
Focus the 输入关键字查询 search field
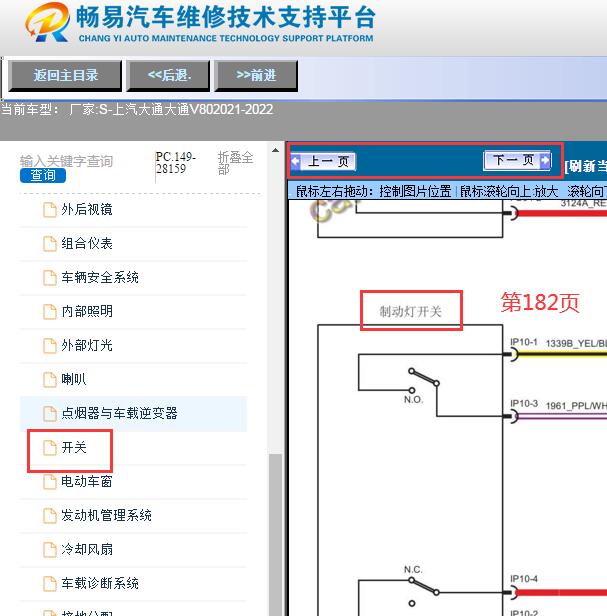tap(66, 161)
